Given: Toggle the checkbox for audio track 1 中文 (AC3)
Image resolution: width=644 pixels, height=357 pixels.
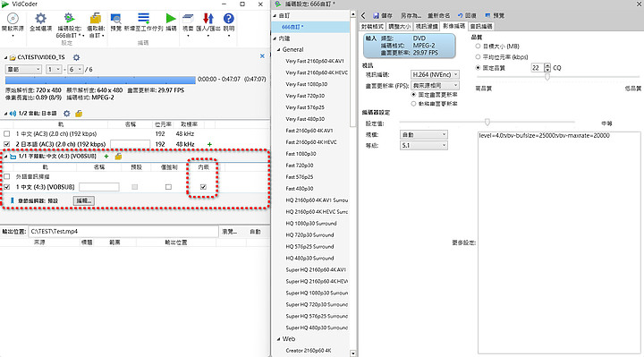Looking at the screenshot, I should click(7, 134).
